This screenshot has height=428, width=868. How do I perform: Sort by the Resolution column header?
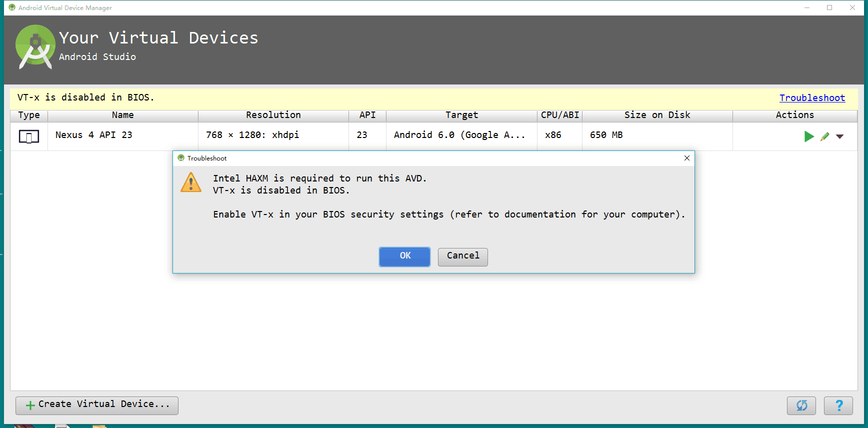coord(273,115)
